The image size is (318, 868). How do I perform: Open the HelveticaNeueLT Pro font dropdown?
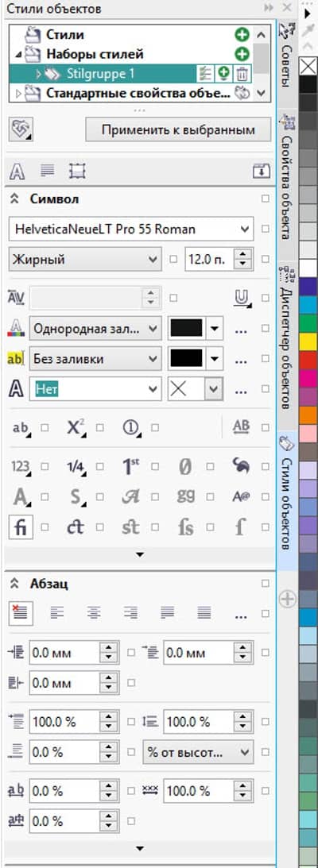pos(131,229)
